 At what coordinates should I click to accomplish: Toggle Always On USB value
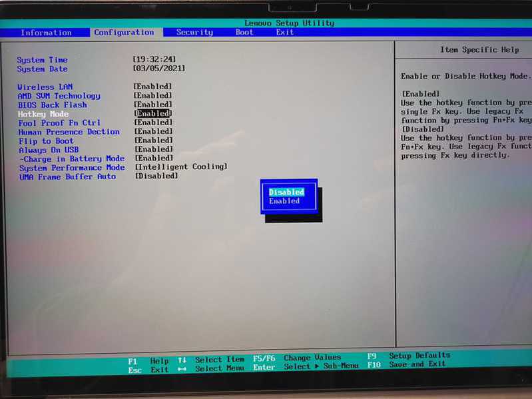[x=154, y=149]
